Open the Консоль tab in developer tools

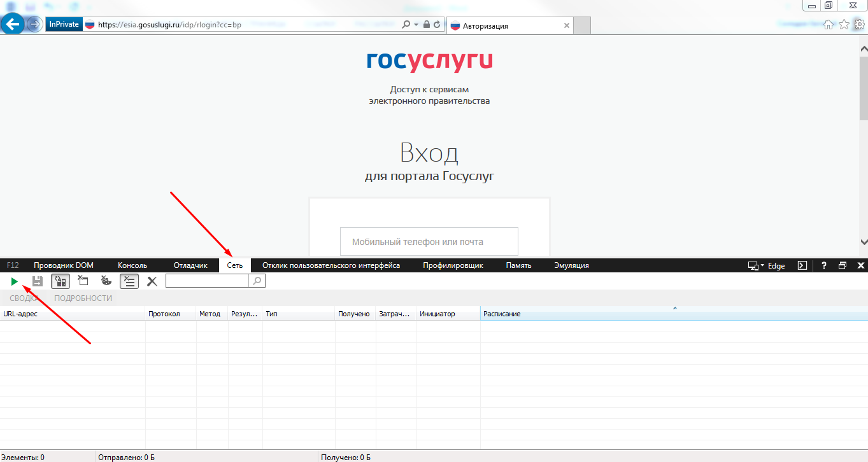tap(132, 265)
